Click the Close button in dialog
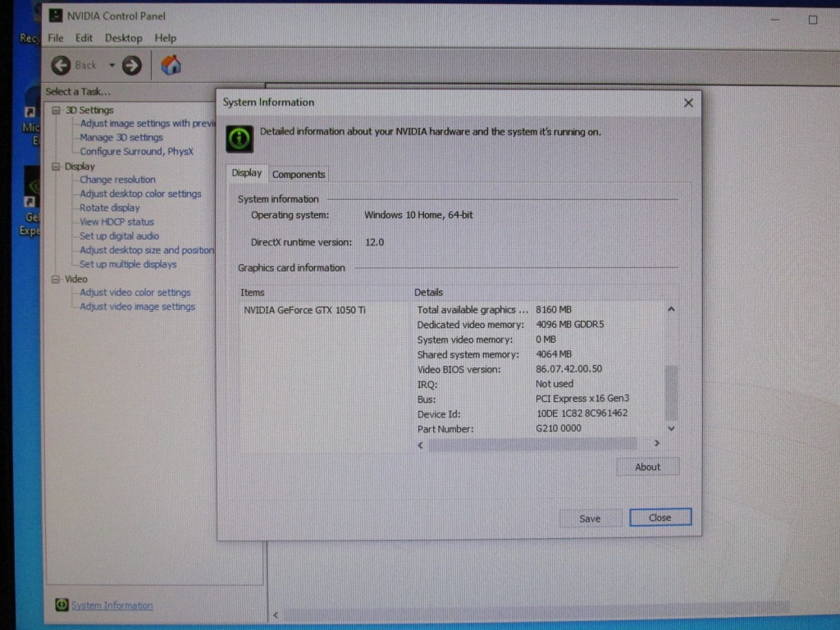The width and height of the screenshot is (840, 630). click(660, 518)
